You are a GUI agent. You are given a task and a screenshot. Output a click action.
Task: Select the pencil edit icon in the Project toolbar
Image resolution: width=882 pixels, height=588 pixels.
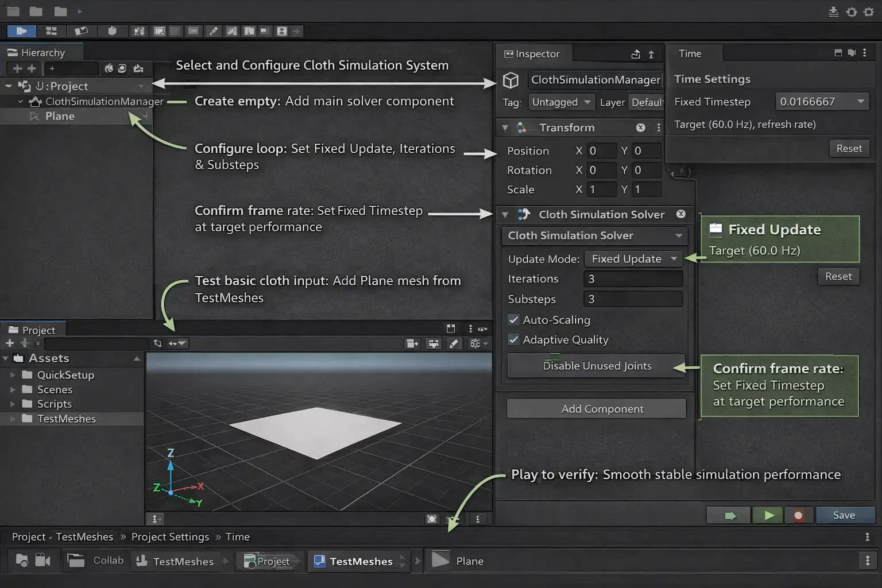[454, 343]
